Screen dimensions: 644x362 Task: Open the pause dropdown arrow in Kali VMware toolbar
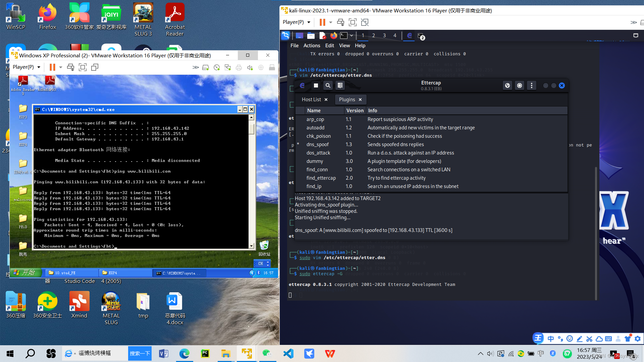[x=331, y=22]
